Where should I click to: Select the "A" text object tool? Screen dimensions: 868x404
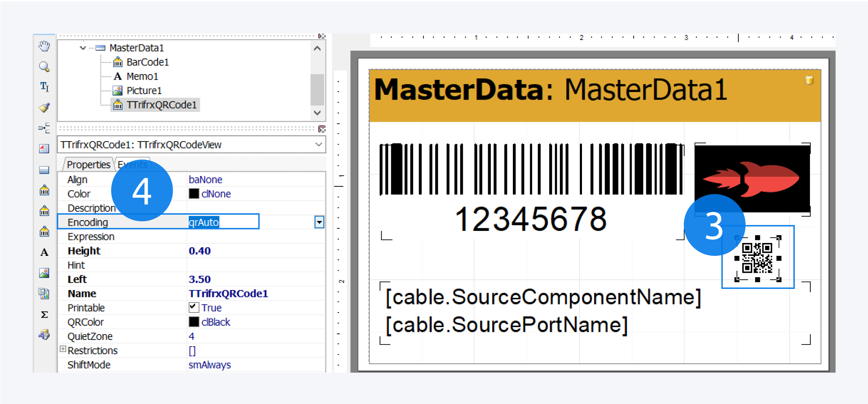pos(44,252)
